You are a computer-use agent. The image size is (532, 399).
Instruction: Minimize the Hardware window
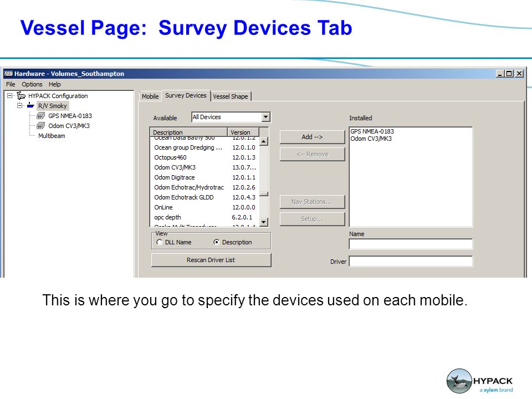pos(500,74)
